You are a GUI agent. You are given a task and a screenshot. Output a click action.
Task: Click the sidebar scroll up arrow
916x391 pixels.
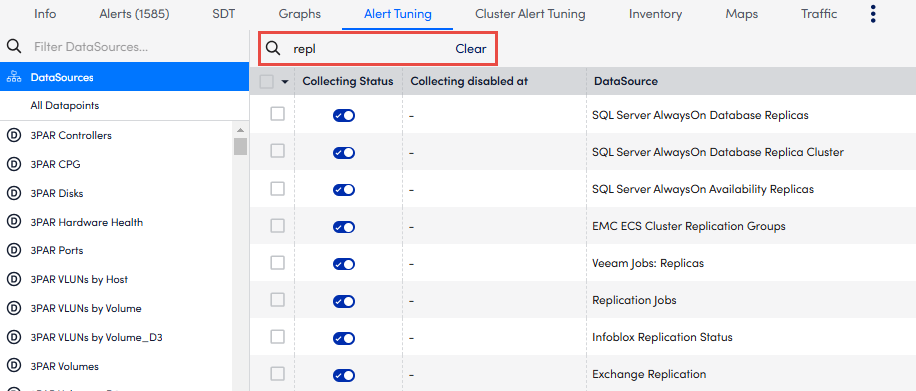pyautogui.click(x=240, y=130)
